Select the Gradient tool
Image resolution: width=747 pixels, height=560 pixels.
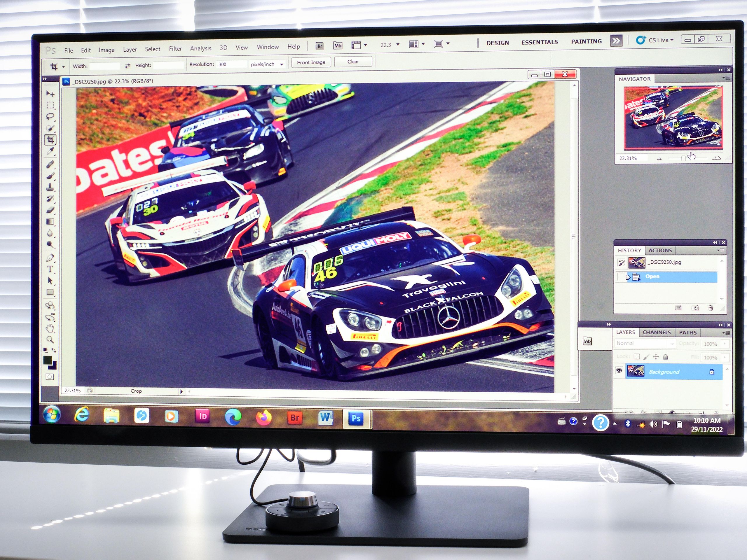click(x=50, y=221)
